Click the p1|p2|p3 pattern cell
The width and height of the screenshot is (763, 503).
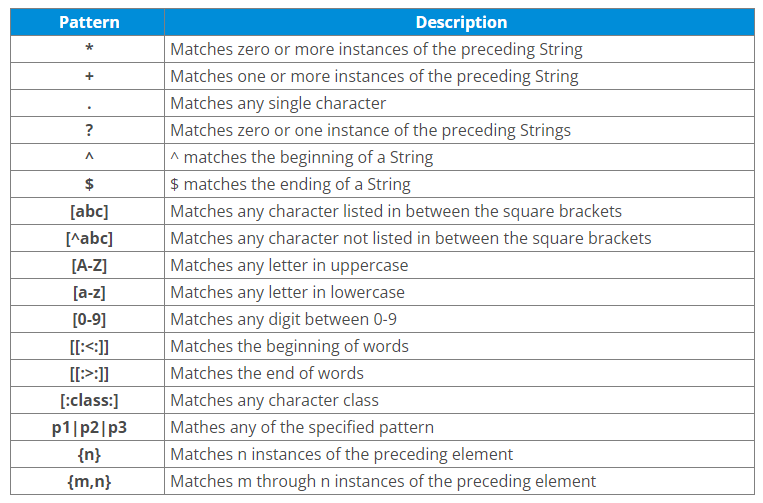pos(88,427)
